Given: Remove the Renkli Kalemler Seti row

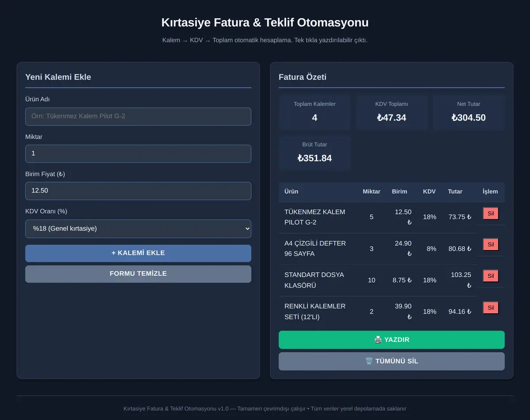Looking at the screenshot, I should click(491, 307).
